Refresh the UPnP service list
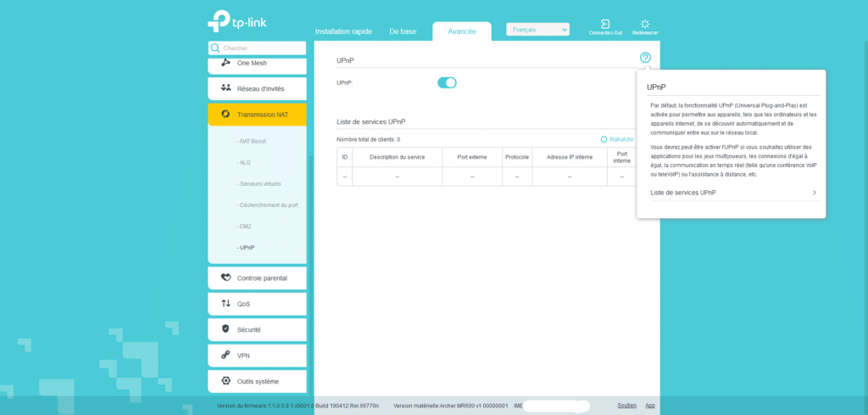Image resolution: width=868 pixels, height=415 pixels. (616, 139)
